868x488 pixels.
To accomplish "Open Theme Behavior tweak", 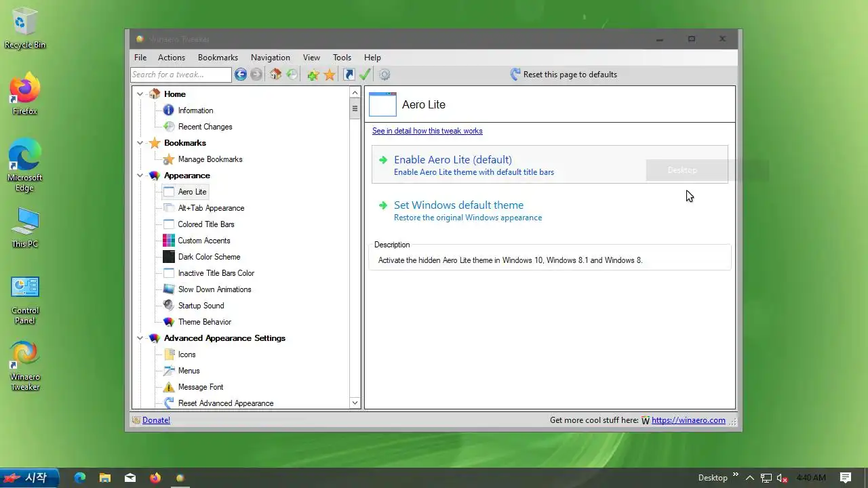I will pyautogui.click(x=205, y=322).
